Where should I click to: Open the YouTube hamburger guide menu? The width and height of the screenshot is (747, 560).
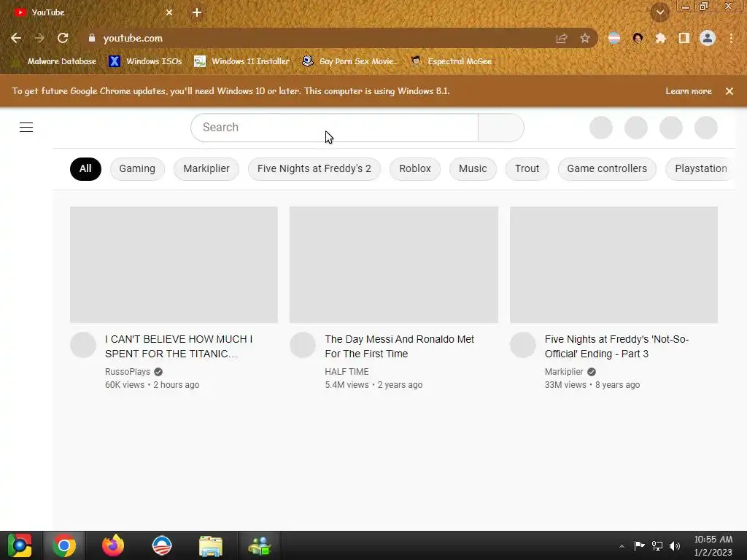click(x=26, y=127)
